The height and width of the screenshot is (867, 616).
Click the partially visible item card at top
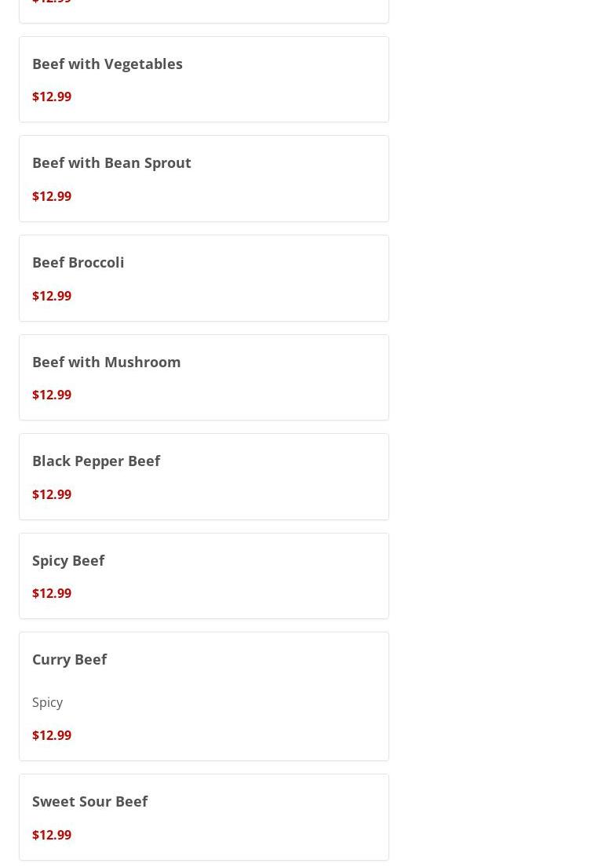204,9
